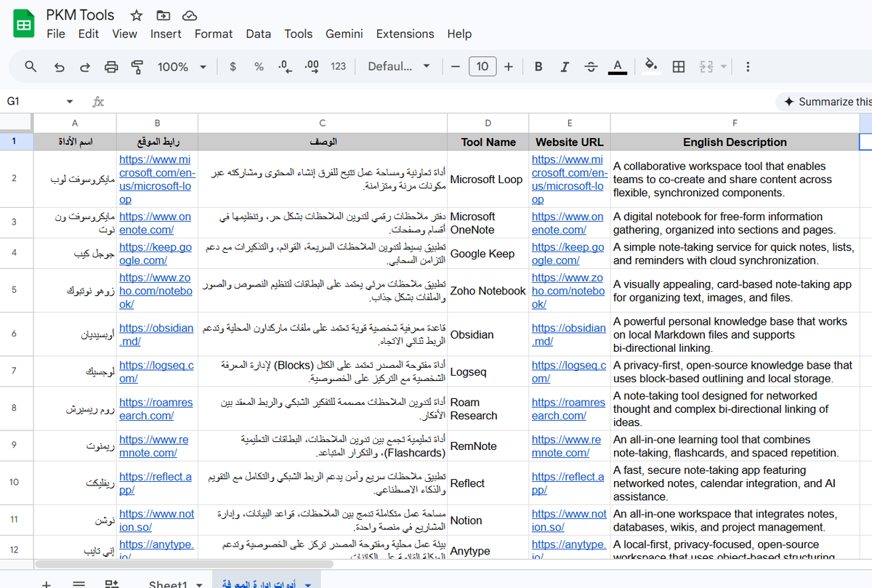This screenshot has height=588, width=872.
Task: Open the font family dropdown
Action: 399,67
